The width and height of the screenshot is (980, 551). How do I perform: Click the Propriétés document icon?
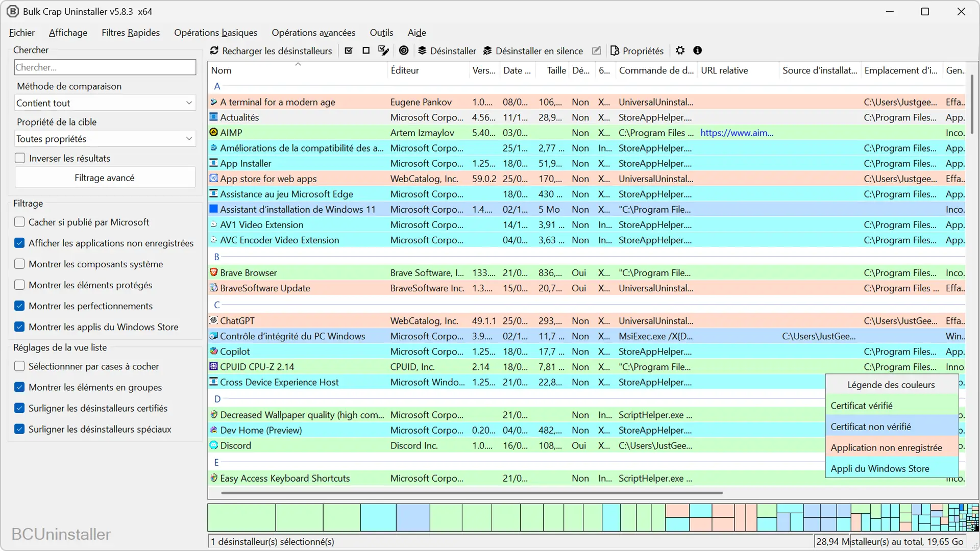pos(615,51)
